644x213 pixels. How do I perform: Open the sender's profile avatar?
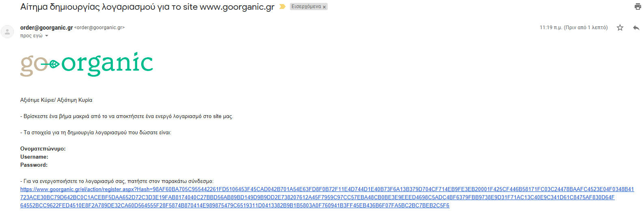pyautogui.click(x=7, y=32)
